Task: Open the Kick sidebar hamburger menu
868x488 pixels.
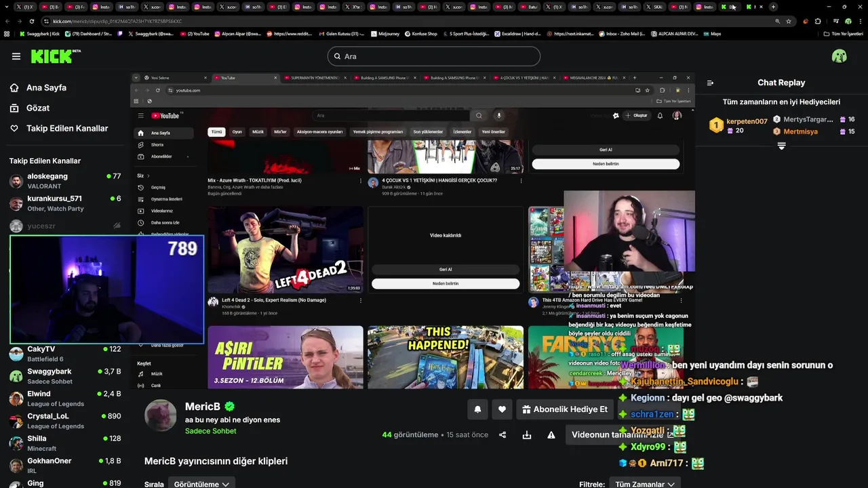Action: coord(16,56)
